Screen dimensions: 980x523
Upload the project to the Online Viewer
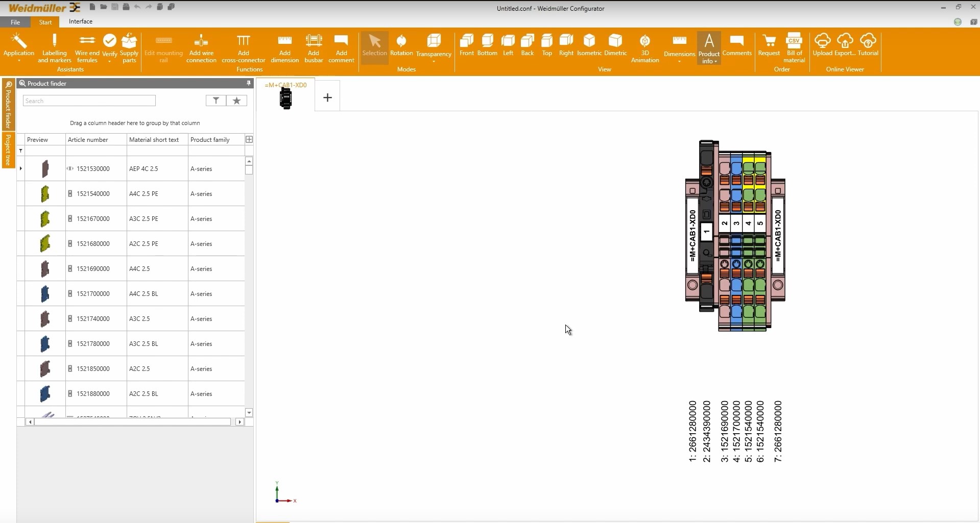pos(822,45)
